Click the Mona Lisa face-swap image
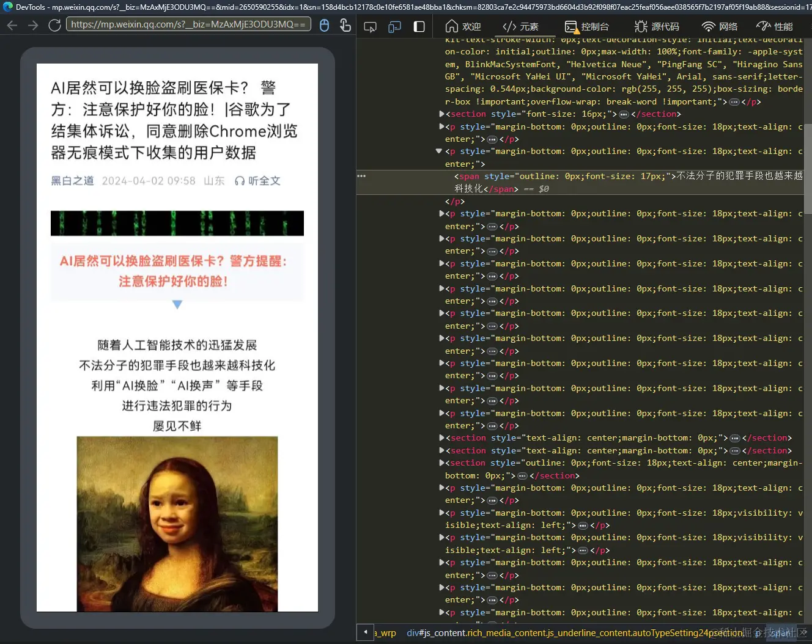 pos(177,524)
